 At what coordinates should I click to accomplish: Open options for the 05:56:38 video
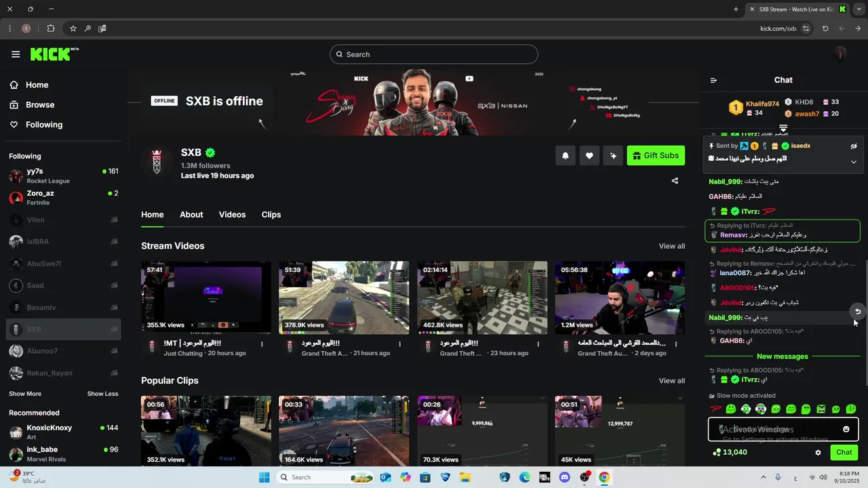pos(675,344)
